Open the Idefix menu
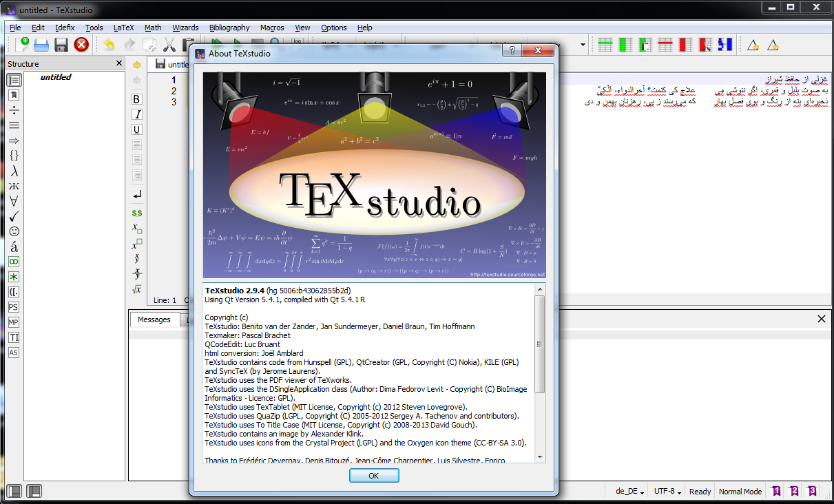 pos(65,28)
